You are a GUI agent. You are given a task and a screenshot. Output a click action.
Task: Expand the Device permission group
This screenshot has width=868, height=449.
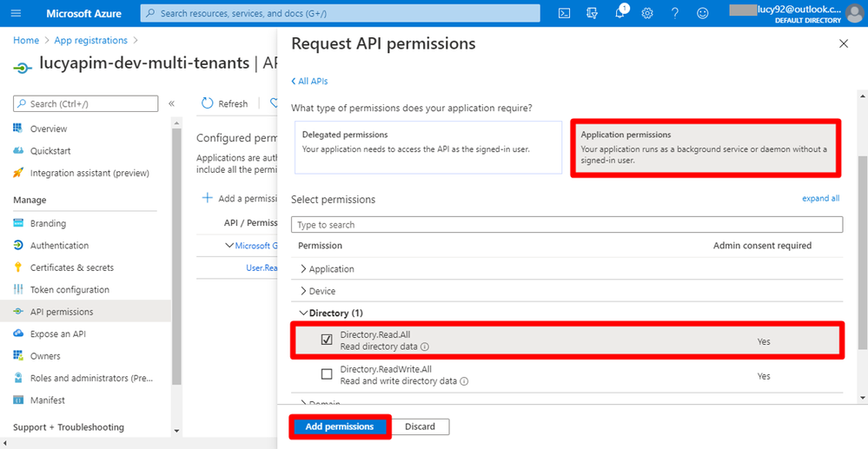pyautogui.click(x=304, y=291)
